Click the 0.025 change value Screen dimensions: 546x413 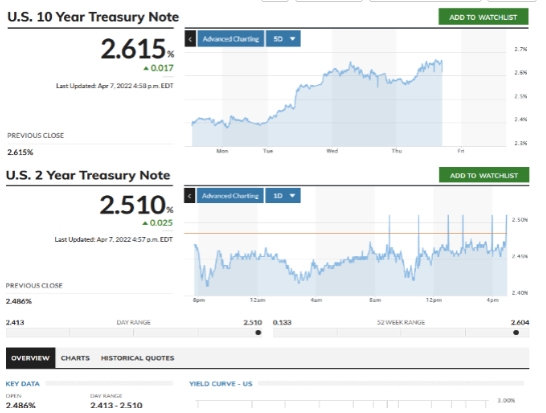click(158, 223)
